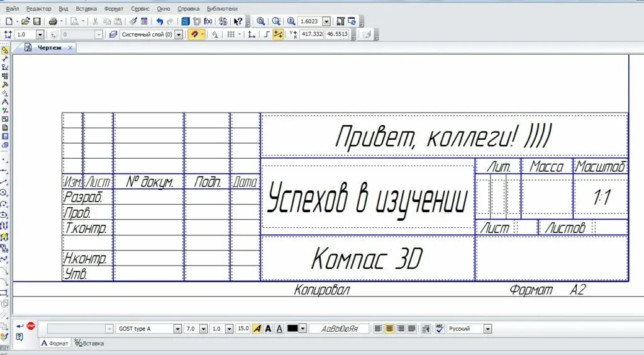Select the point tool in left toolbar
Screen dimensions: 644x355
(4, 159)
